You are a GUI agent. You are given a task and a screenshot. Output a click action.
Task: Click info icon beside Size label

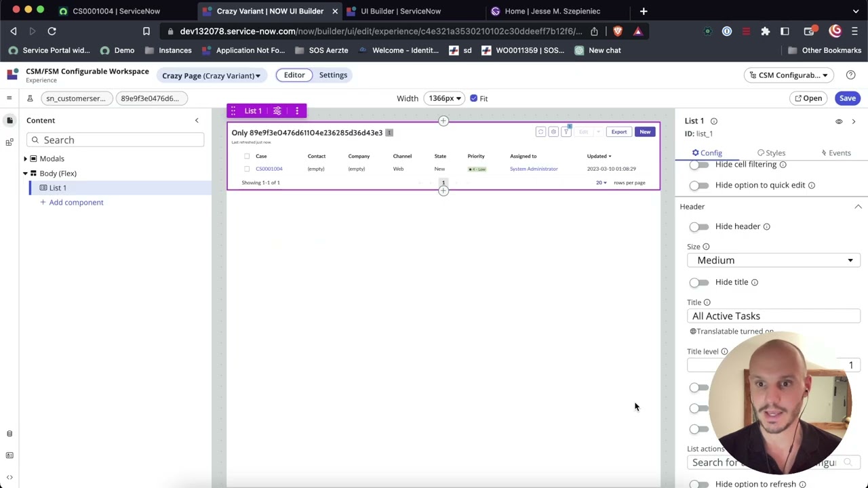tap(706, 247)
